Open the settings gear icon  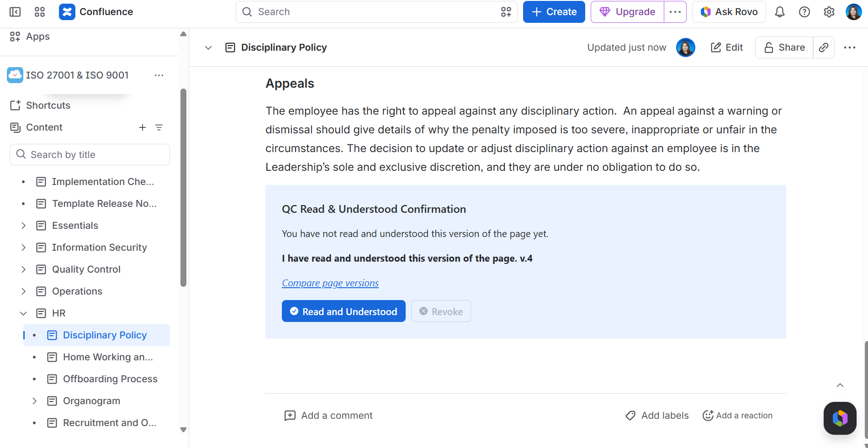pos(829,12)
